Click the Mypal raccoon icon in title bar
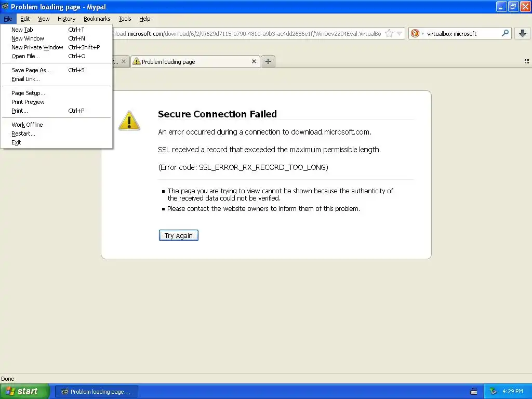Viewport: 532px width, 399px height. [5, 6]
